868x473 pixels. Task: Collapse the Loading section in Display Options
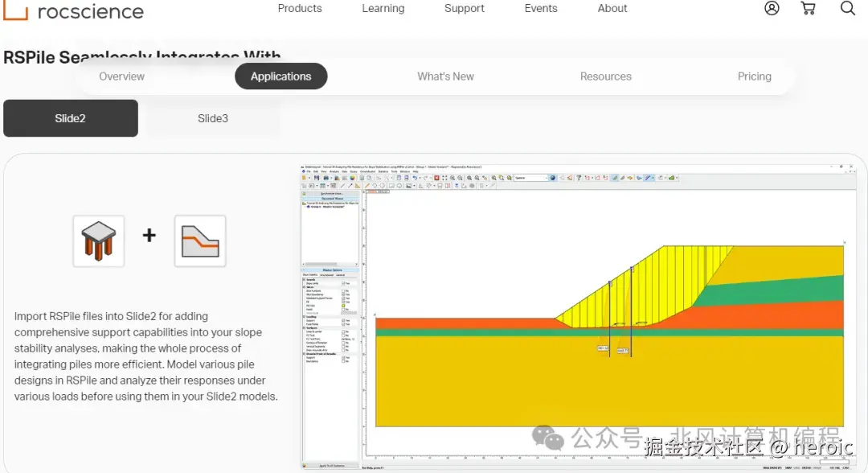pos(304,317)
